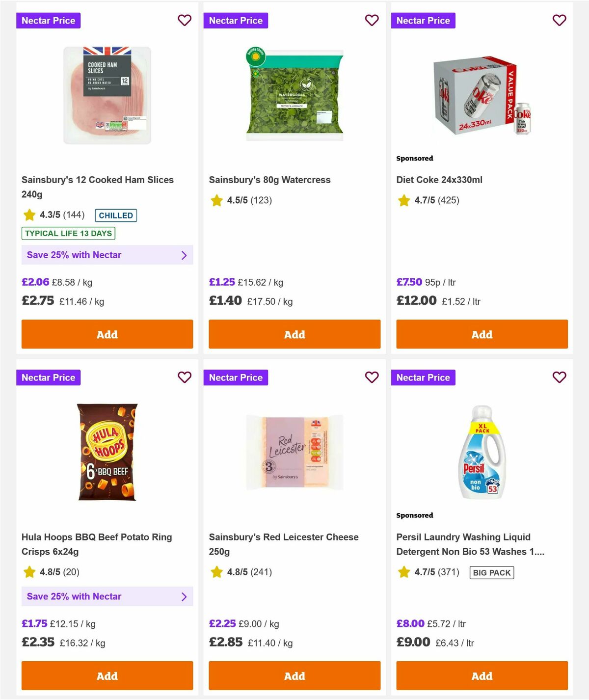Click the star icon on Diet Coke's rating
This screenshot has width=589, height=700.
[x=404, y=200]
